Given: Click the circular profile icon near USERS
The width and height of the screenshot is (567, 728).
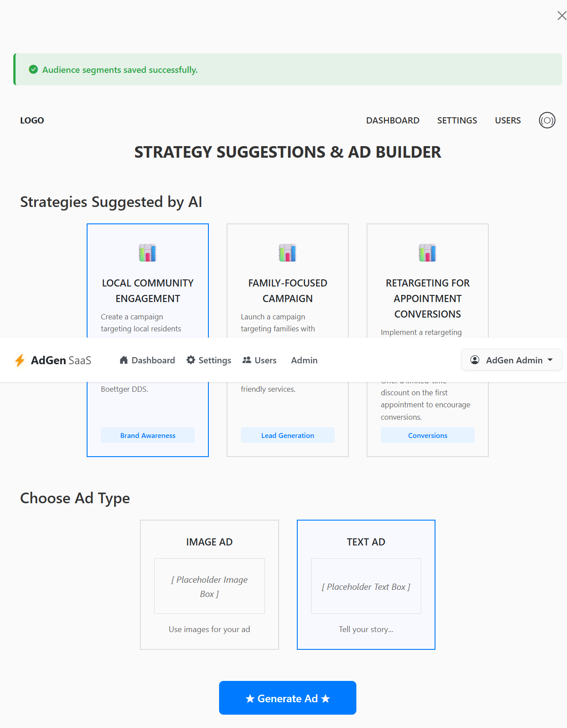Looking at the screenshot, I should 547,120.
